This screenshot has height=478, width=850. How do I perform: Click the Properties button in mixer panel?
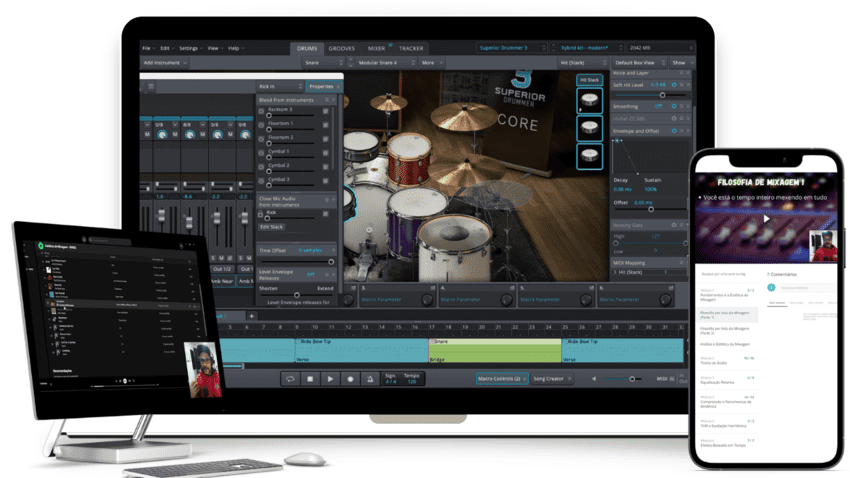coord(324,86)
